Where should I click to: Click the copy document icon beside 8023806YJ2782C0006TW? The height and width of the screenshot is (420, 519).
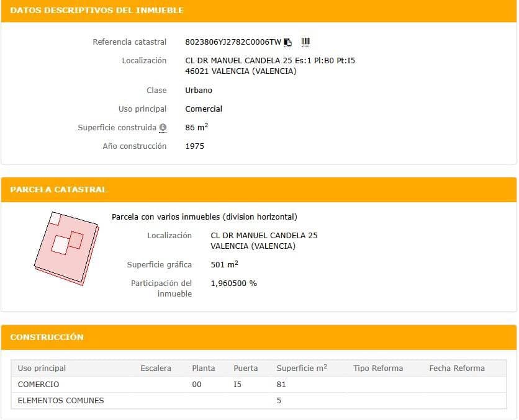click(287, 41)
